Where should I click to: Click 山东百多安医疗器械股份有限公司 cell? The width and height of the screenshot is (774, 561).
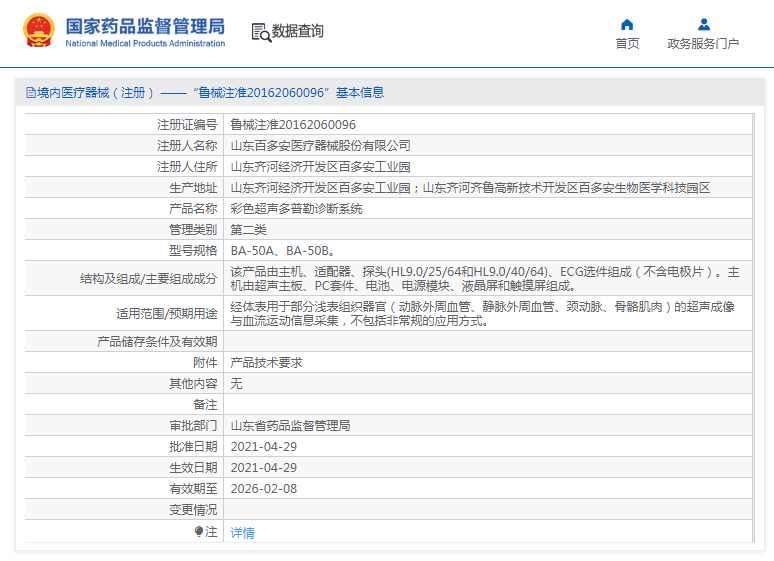click(320, 146)
